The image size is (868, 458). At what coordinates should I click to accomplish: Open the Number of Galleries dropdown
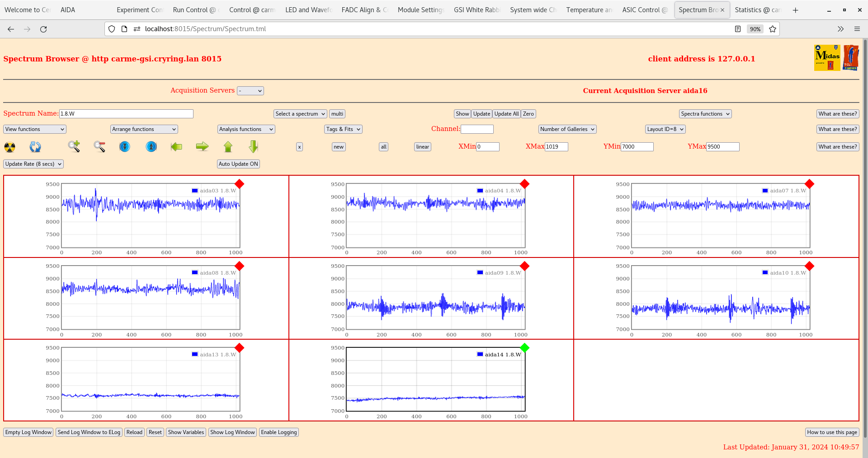pyautogui.click(x=567, y=129)
